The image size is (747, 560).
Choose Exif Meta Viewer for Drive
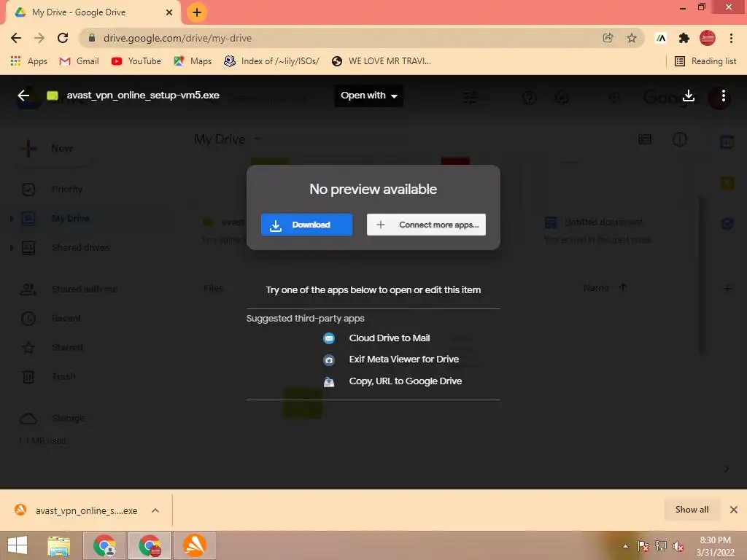pos(404,359)
